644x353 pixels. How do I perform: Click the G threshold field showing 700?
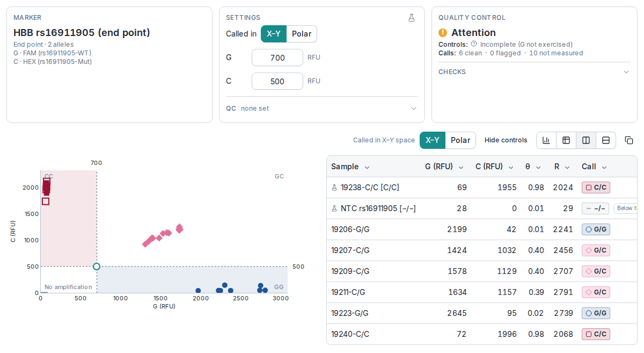pos(277,57)
